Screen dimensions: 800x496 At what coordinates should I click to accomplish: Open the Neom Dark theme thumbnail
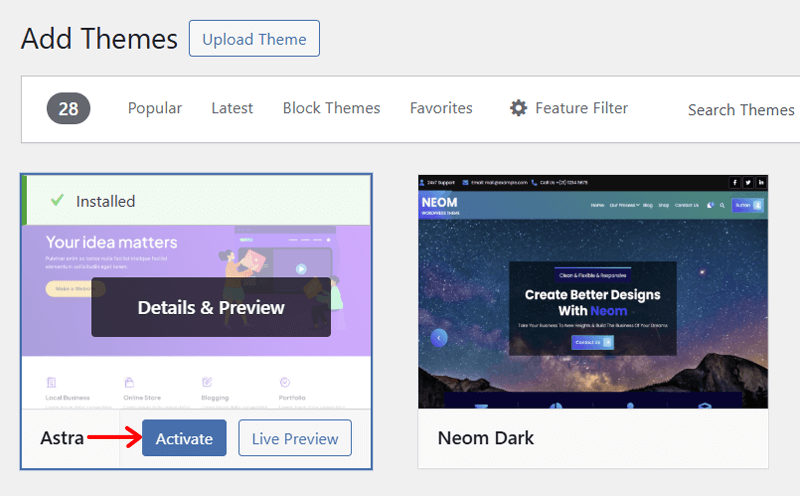tap(593, 291)
